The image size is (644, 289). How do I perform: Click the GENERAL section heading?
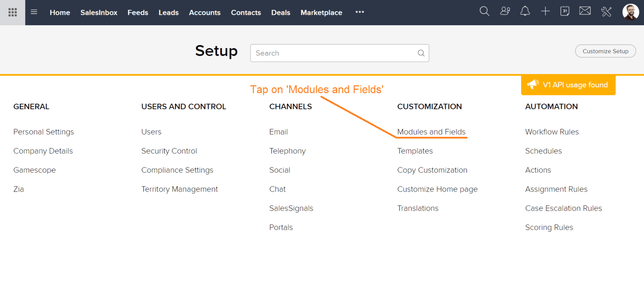tap(31, 107)
